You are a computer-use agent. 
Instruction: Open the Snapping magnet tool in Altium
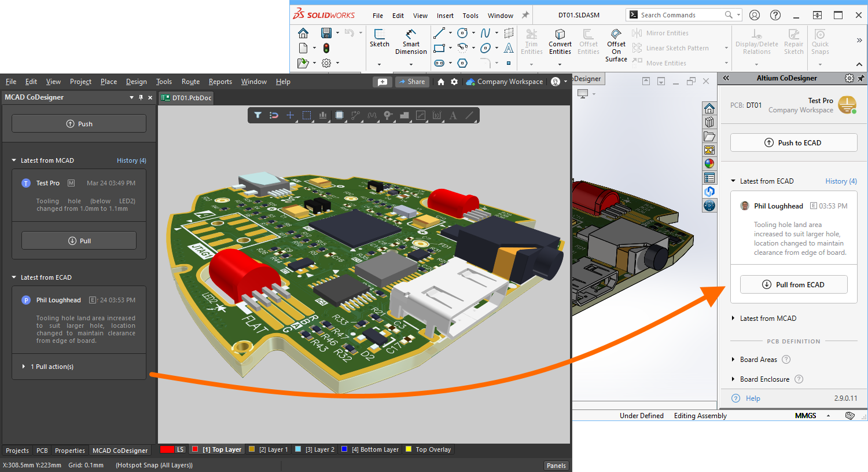[274, 115]
